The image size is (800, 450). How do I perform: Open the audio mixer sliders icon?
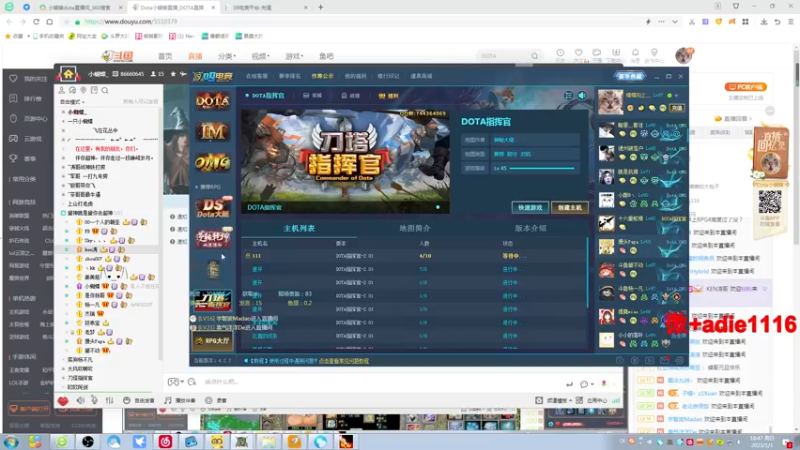coord(109,401)
